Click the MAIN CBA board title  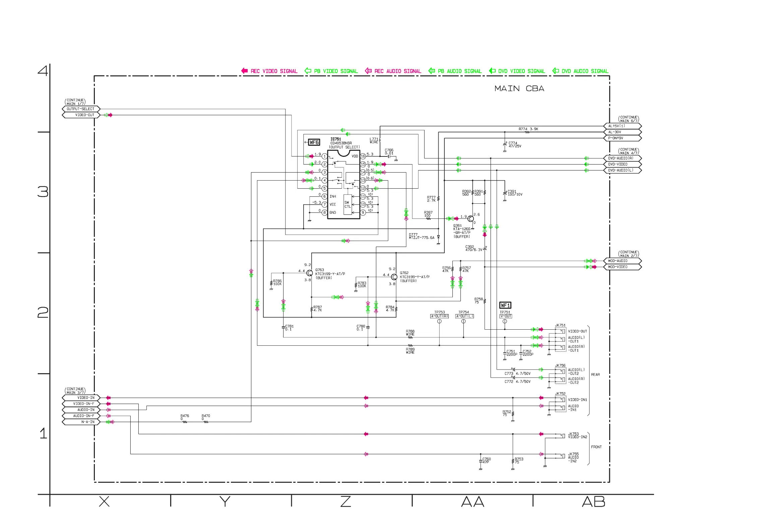[519, 88]
